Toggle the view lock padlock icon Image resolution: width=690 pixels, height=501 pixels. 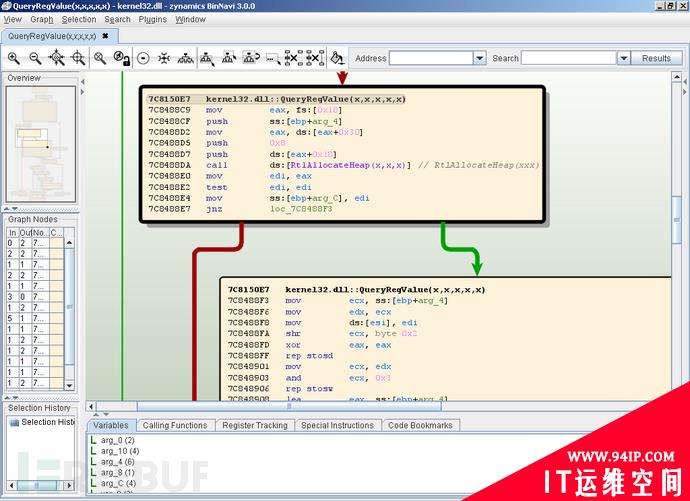(121, 58)
